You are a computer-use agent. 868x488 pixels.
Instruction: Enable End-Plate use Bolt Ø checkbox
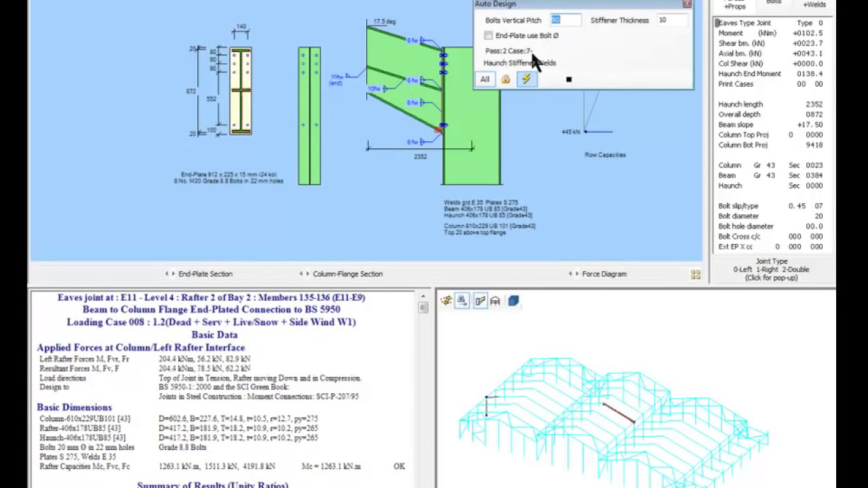click(x=488, y=35)
